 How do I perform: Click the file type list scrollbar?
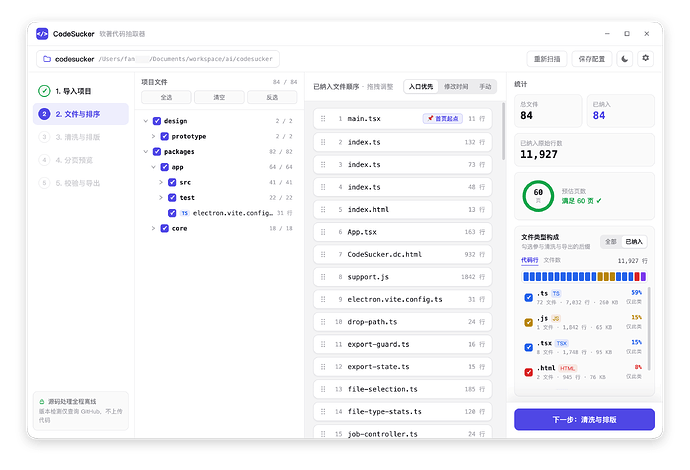pos(649,329)
